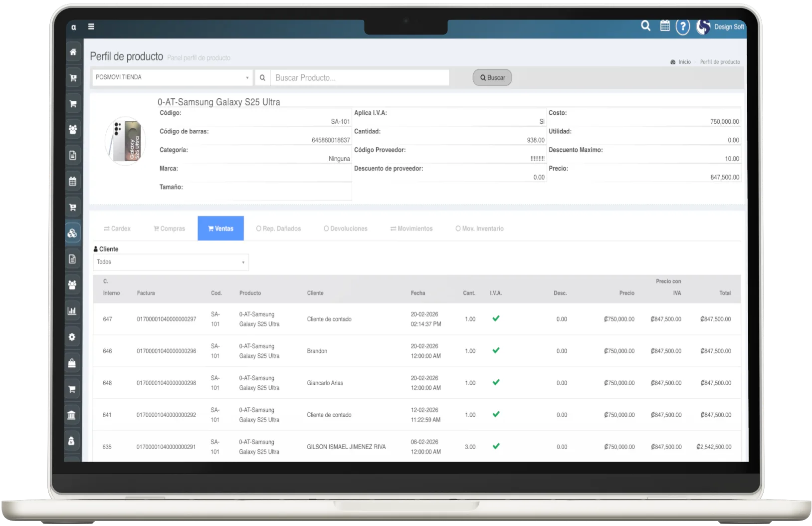The width and height of the screenshot is (812, 526).
Task: Open help via question mark icon
Action: click(682, 26)
